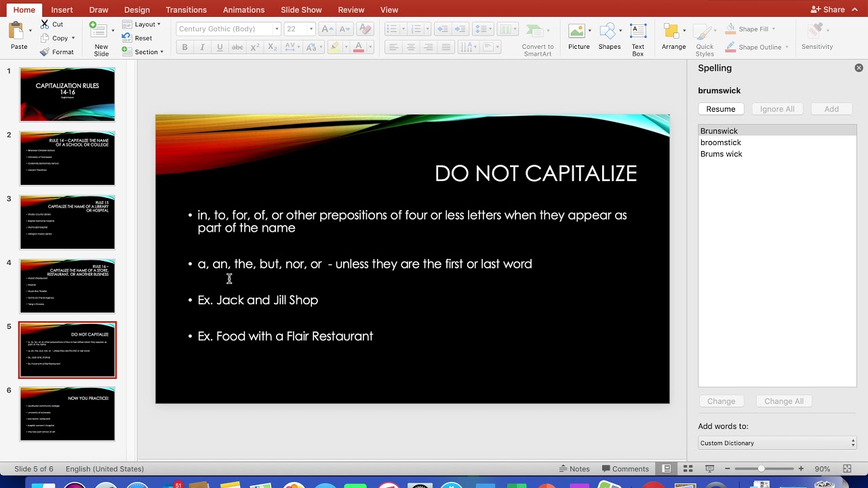The width and height of the screenshot is (868, 488).
Task: Toggle Bold formatting
Action: coord(184,47)
